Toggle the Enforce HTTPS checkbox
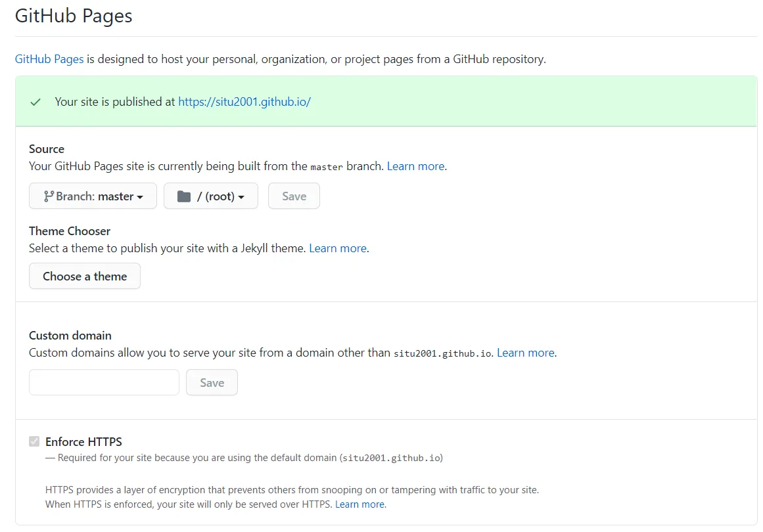The height and width of the screenshot is (532, 763). pos(34,441)
